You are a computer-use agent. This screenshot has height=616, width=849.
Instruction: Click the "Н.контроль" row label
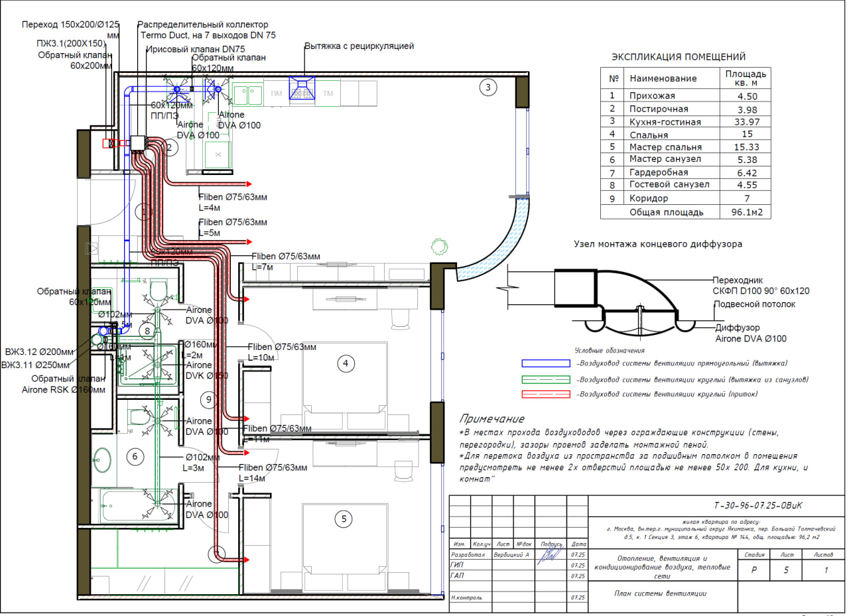466,597
